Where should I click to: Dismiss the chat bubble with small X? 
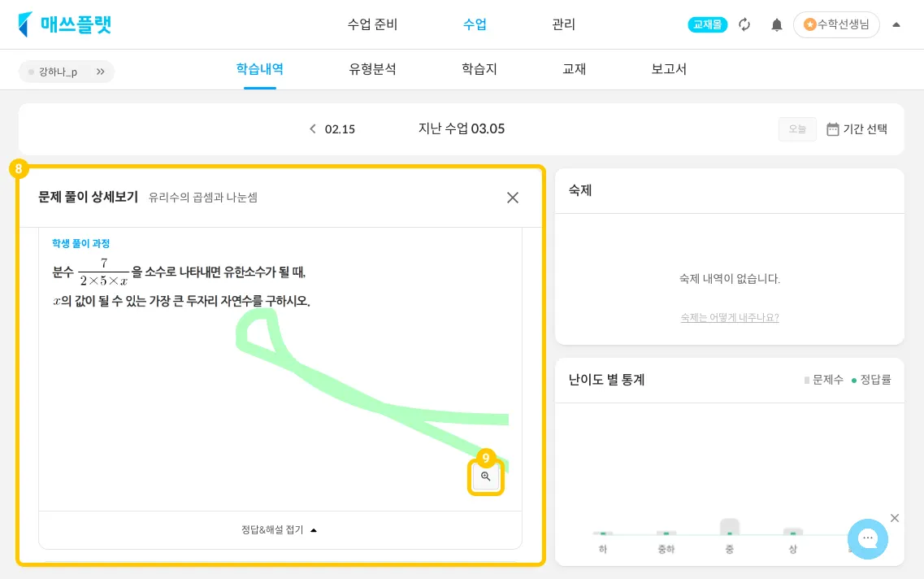(895, 518)
